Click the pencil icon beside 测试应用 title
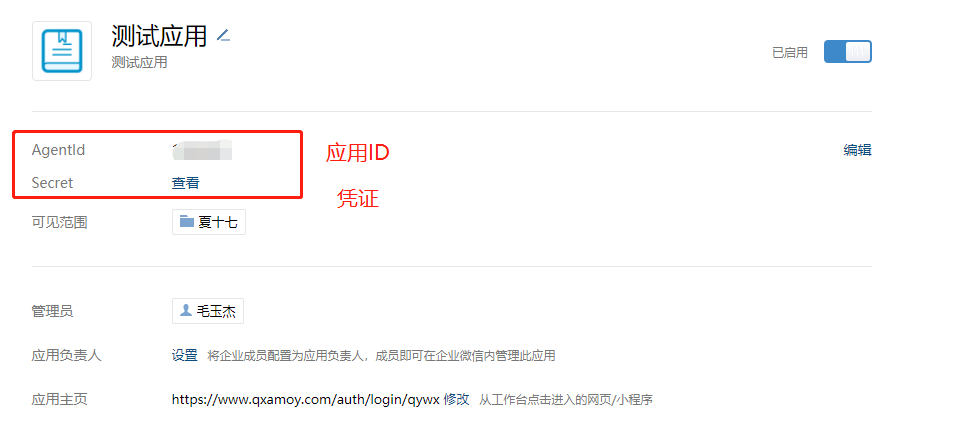The height and width of the screenshot is (423, 966). tap(224, 36)
